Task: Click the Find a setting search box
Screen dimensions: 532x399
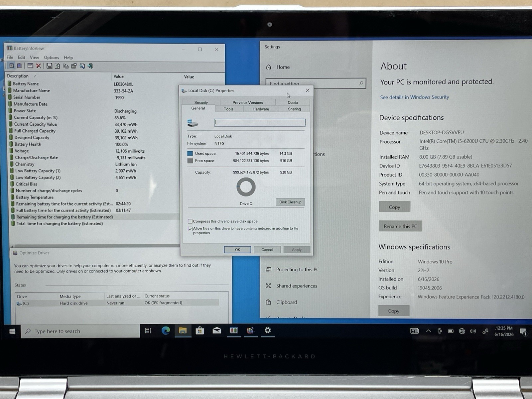Action: pos(316,83)
